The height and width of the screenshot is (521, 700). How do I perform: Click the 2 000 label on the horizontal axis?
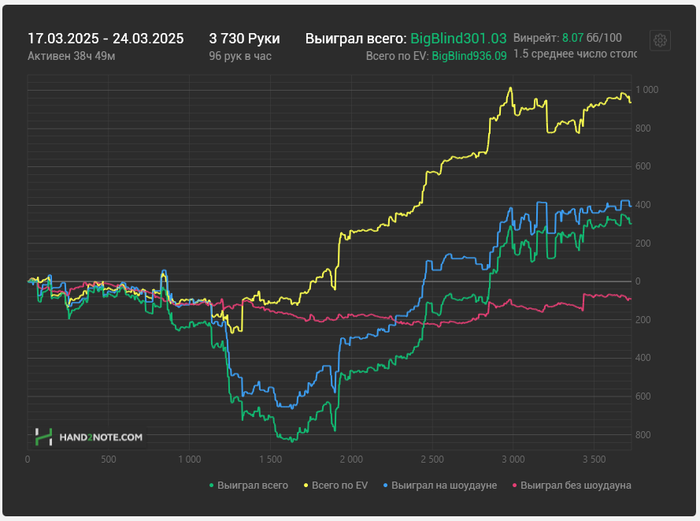click(x=351, y=459)
